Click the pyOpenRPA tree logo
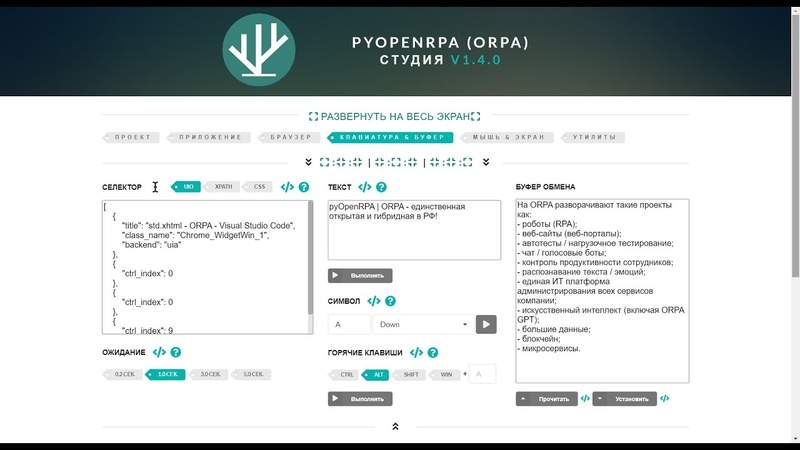800x450 pixels. (259, 50)
